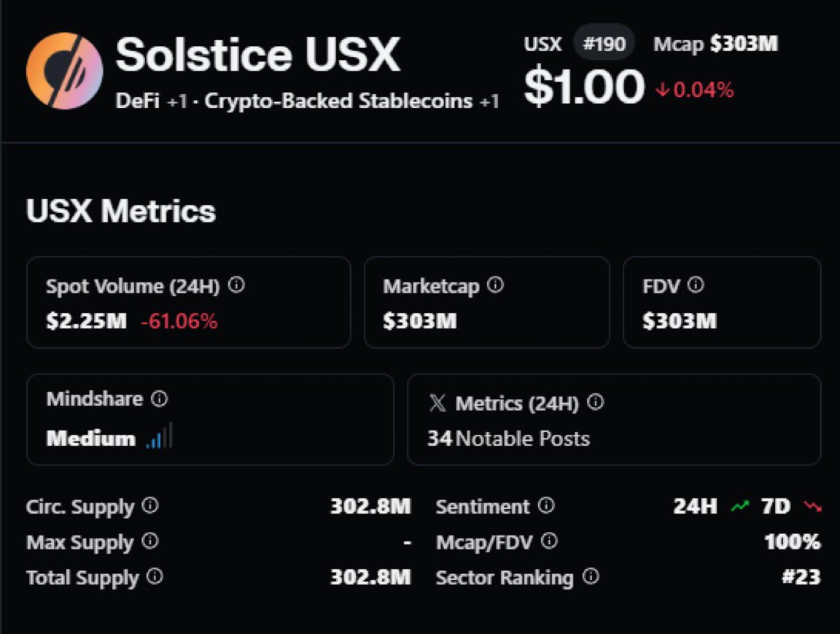
Task: Click the Total Supply info icon
Action: tap(155, 577)
